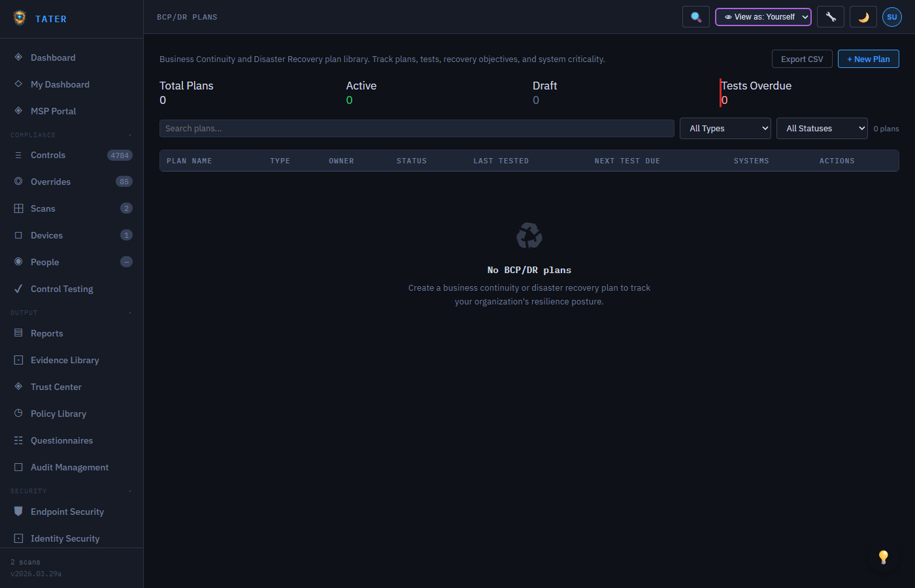Open Identity Security page
915x588 pixels.
(72, 538)
